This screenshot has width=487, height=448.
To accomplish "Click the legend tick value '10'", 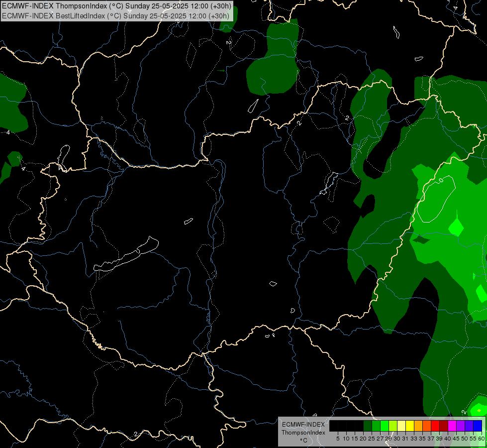I will click(x=346, y=439).
